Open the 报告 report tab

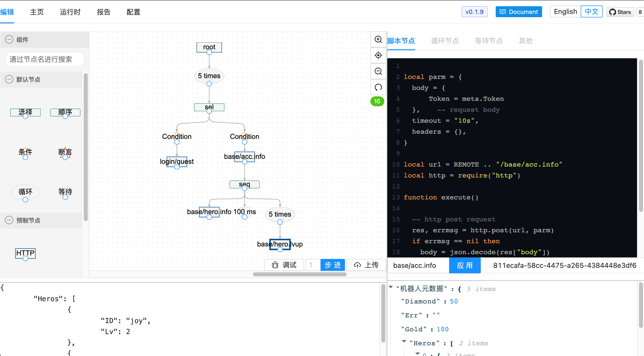click(103, 12)
